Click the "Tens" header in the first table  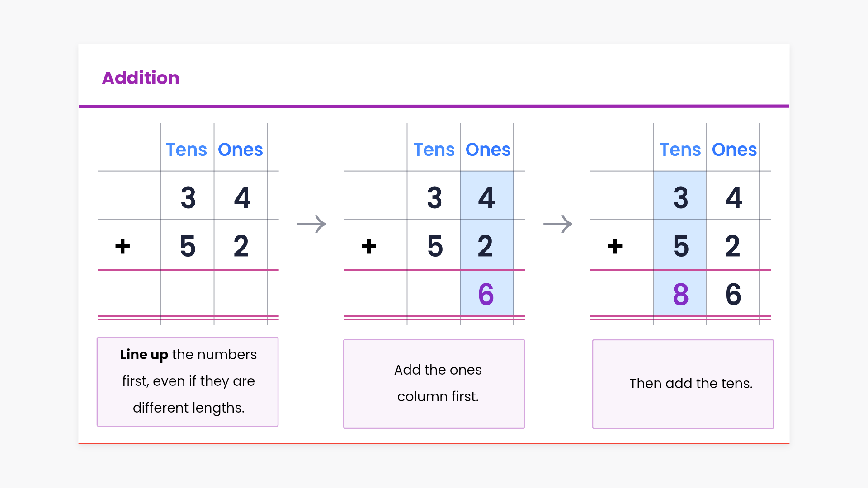tap(186, 150)
